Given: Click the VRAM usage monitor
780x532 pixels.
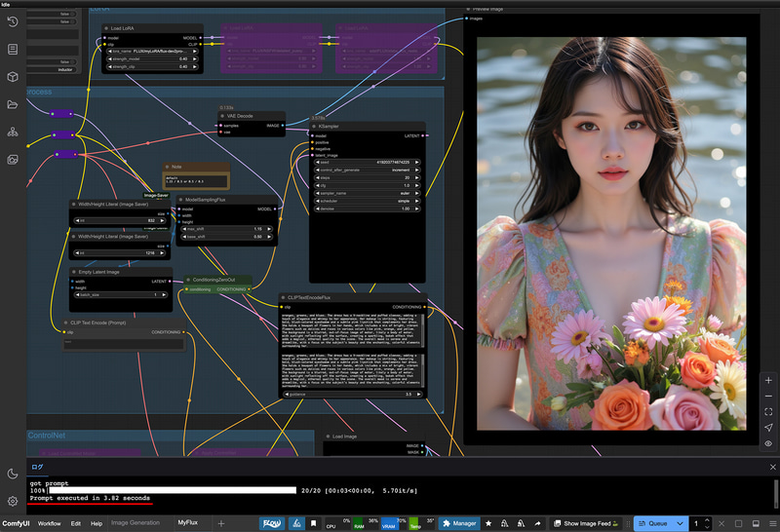Looking at the screenshot, I should click(394, 523).
